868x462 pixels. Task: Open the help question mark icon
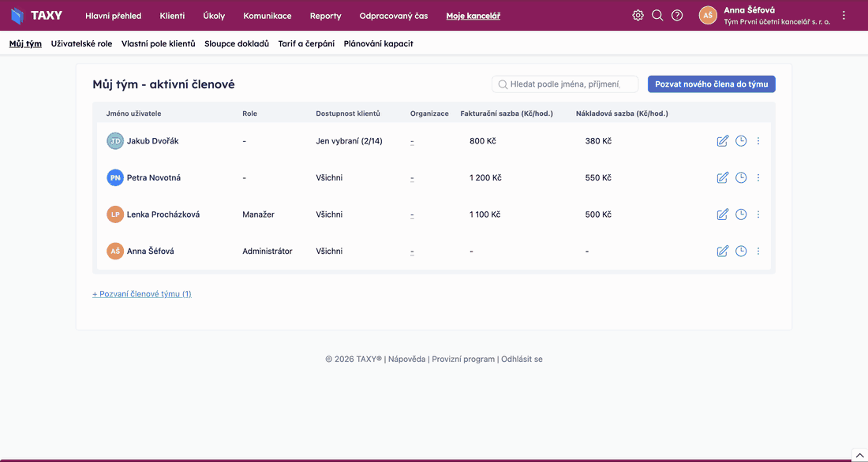677,16
